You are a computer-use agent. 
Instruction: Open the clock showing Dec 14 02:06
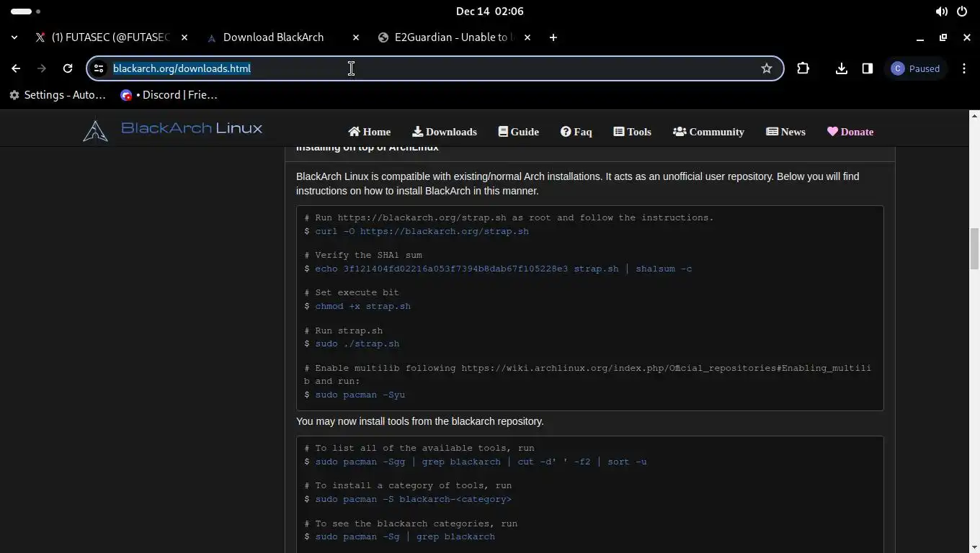490,12
